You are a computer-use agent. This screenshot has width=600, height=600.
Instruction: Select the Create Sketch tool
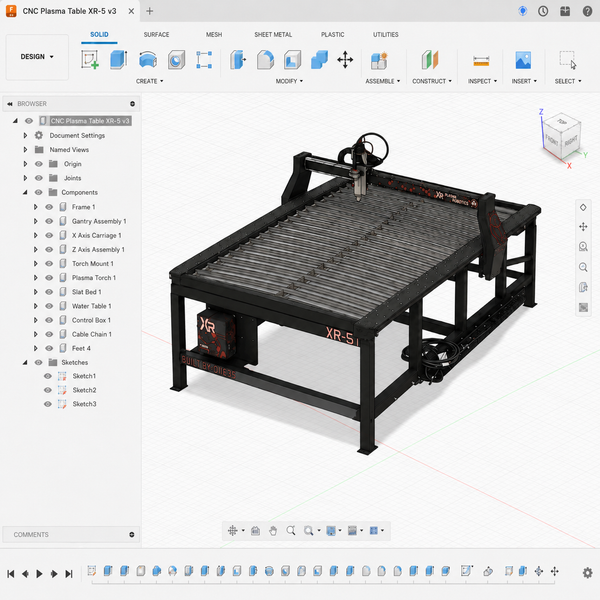pos(90,60)
